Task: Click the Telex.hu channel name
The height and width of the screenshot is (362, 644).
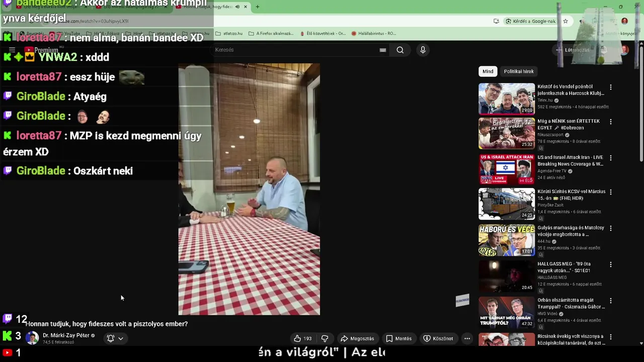Action: [545, 100]
